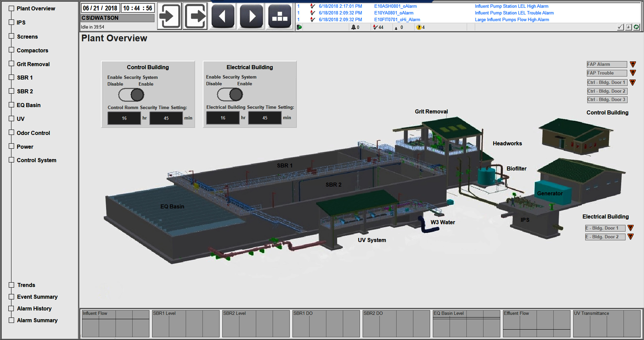
Task: Check the Plant Overview navigation box
Action: click(11, 8)
